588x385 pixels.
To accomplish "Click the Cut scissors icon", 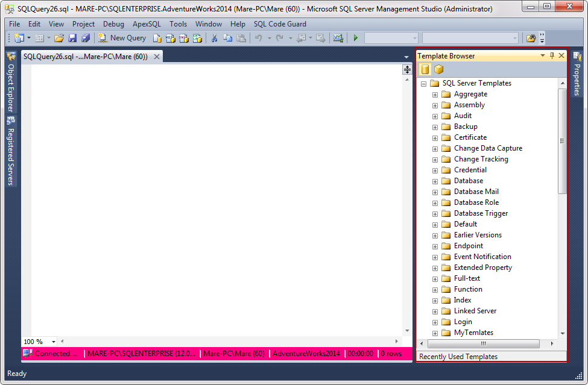I will click(214, 38).
